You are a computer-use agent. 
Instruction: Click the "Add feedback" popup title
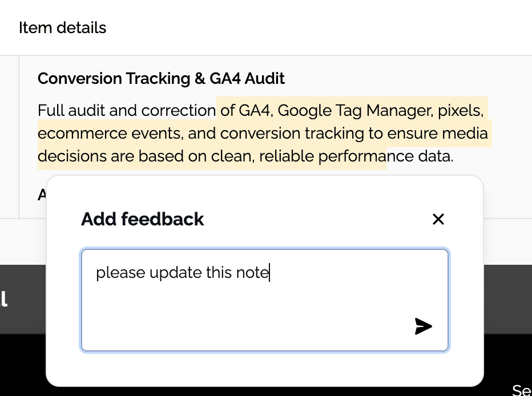[143, 219]
